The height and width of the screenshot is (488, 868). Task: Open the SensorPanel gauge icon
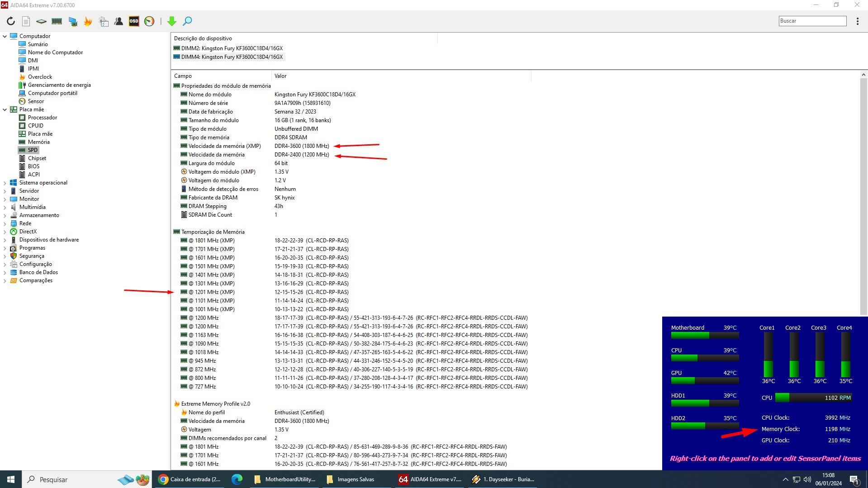pos(149,21)
